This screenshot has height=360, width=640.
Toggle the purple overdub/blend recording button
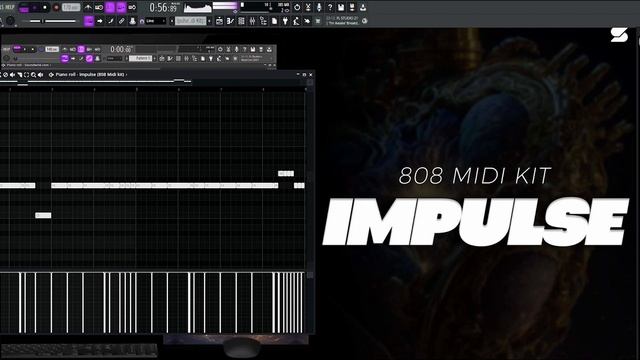(121, 8)
